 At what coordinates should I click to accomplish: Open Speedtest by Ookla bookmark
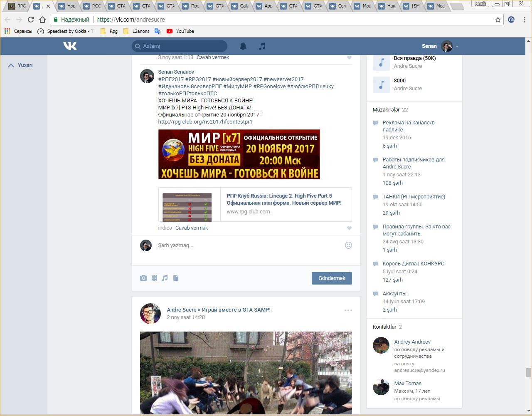coord(66,31)
